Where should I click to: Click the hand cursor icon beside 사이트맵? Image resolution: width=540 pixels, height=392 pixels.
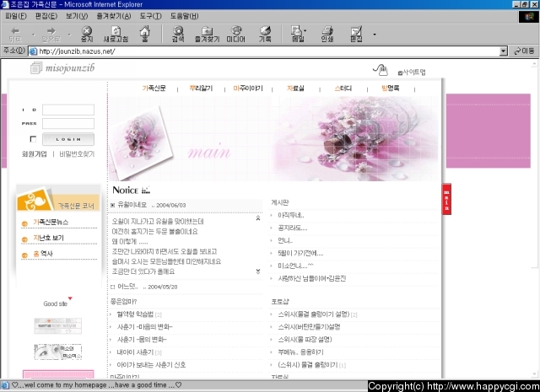click(x=381, y=70)
